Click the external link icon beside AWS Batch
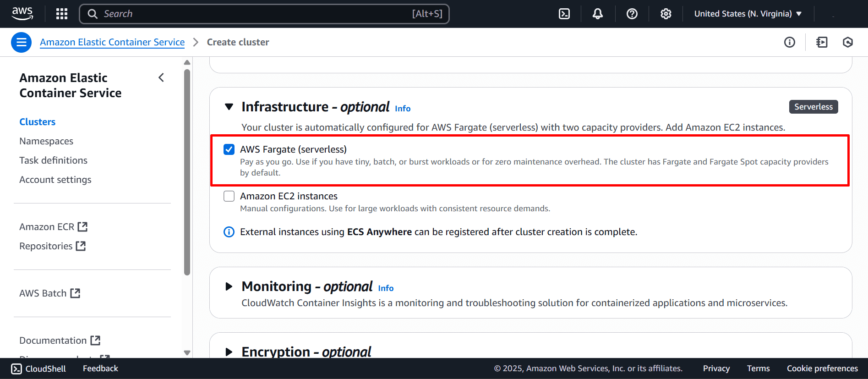Screen dimensions: 868x379 pos(75,293)
